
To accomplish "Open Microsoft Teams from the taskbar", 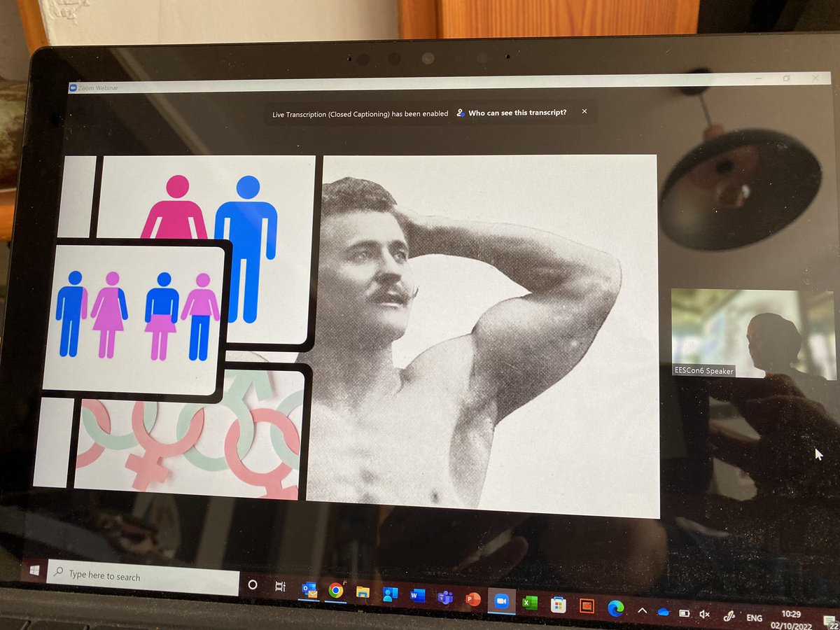I will pyautogui.click(x=445, y=598).
